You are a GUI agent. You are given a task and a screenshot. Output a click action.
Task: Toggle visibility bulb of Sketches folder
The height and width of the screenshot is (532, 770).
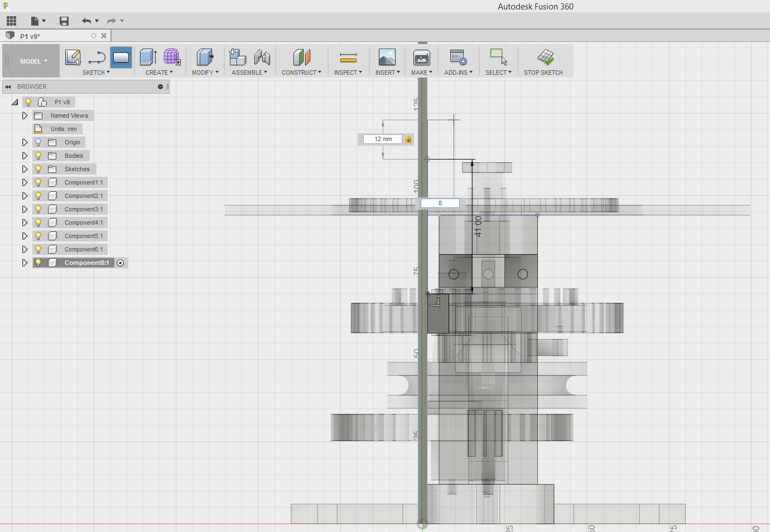pos(38,169)
